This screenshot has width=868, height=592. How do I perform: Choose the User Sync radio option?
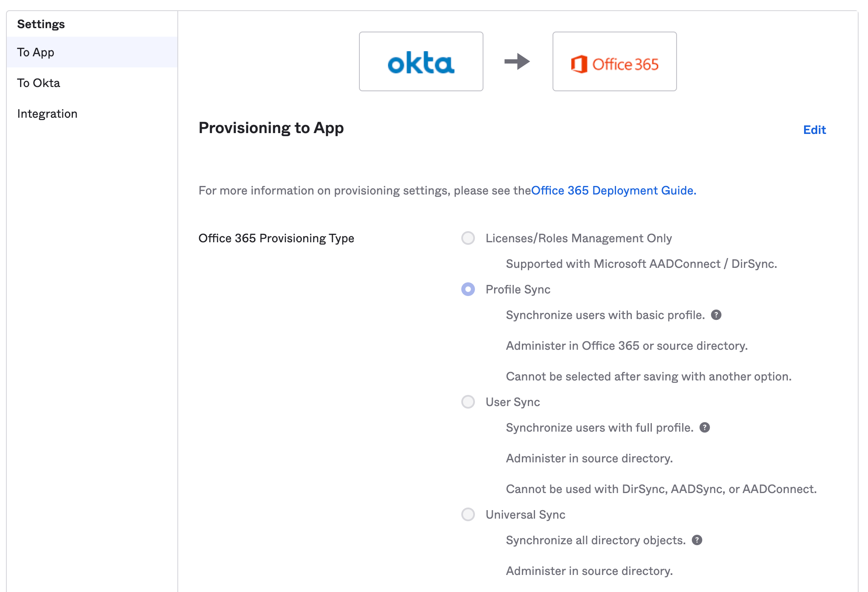(468, 402)
